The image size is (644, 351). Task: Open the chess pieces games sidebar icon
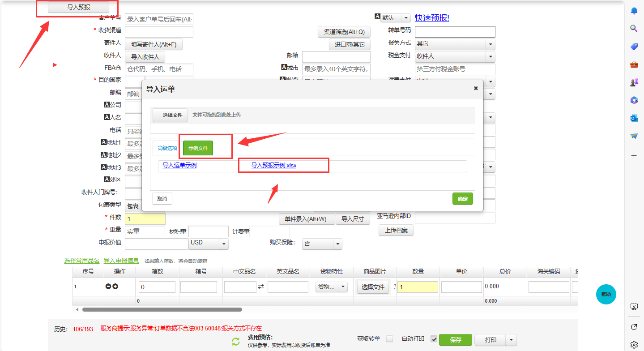pyautogui.click(x=634, y=82)
